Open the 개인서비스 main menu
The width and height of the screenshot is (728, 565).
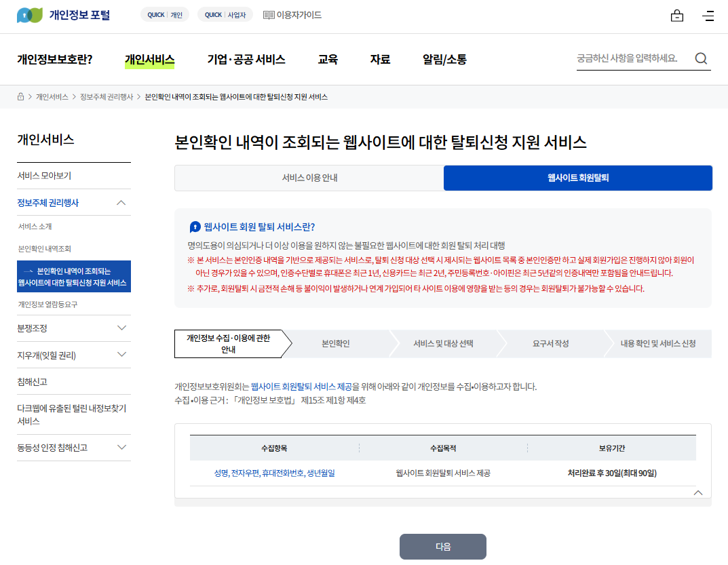tap(149, 60)
